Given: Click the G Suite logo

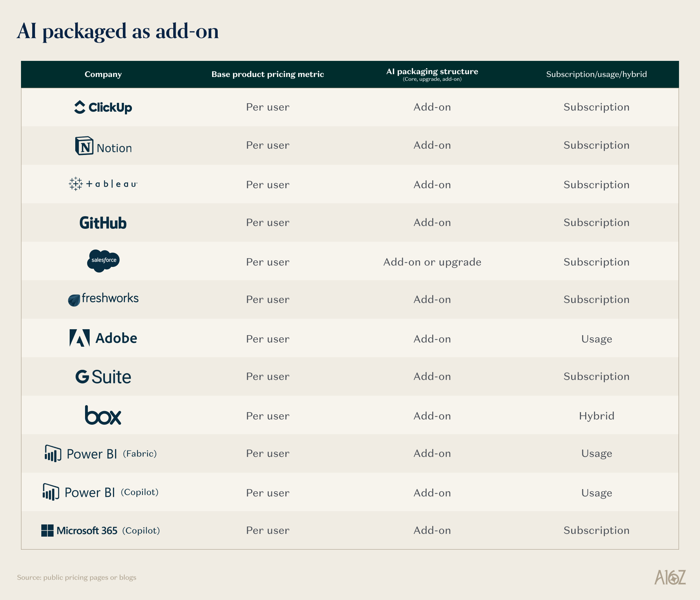Looking at the screenshot, I should [103, 377].
